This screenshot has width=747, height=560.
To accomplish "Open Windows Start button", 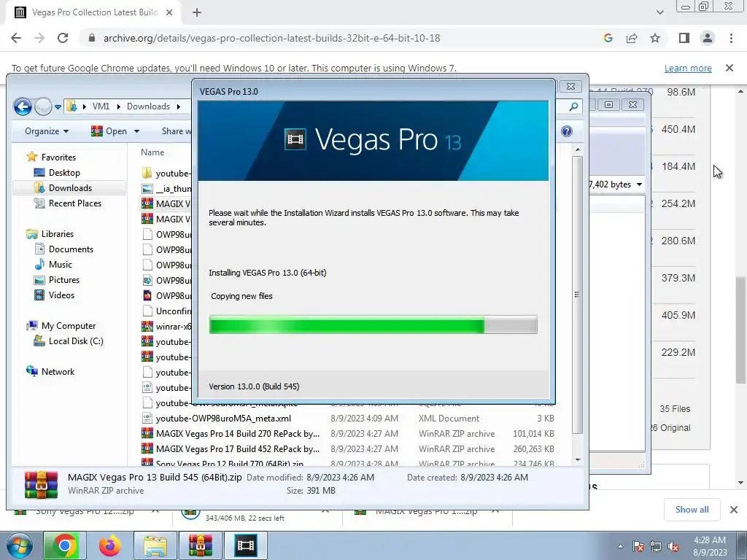I will coord(20,545).
